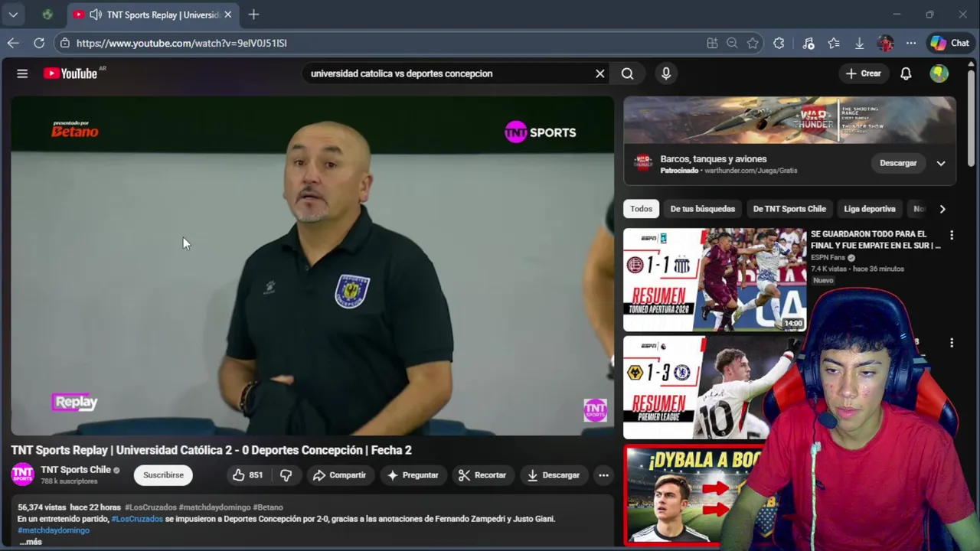Open the favorites list icon

pyautogui.click(x=834, y=44)
